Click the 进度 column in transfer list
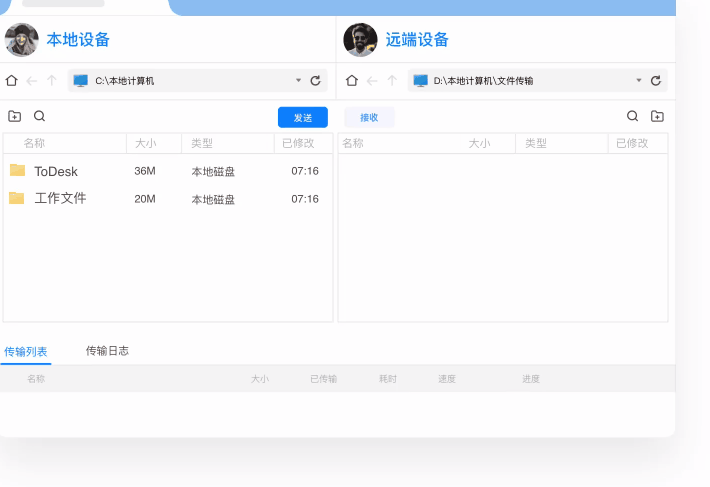This screenshot has width=710, height=487. click(x=531, y=379)
